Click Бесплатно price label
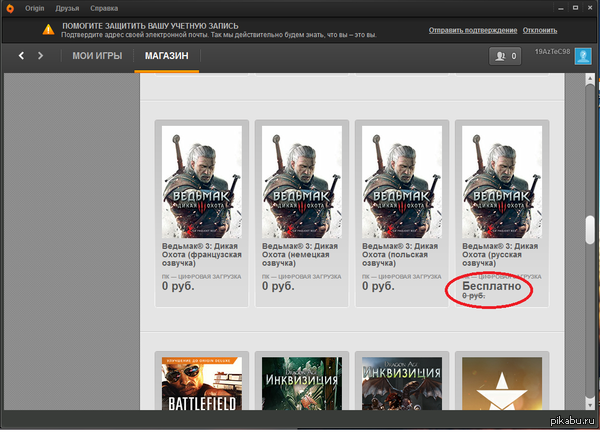Viewport: 600px width, 432px height. pos(492,286)
